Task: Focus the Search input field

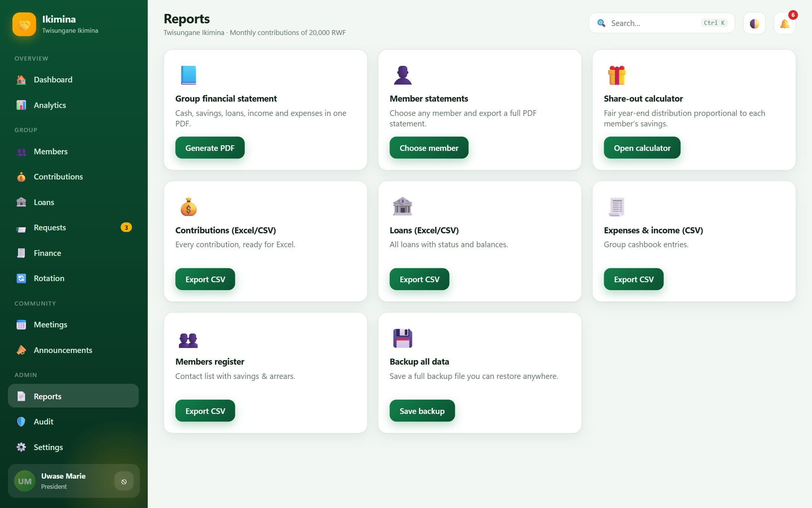Action: coord(662,23)
